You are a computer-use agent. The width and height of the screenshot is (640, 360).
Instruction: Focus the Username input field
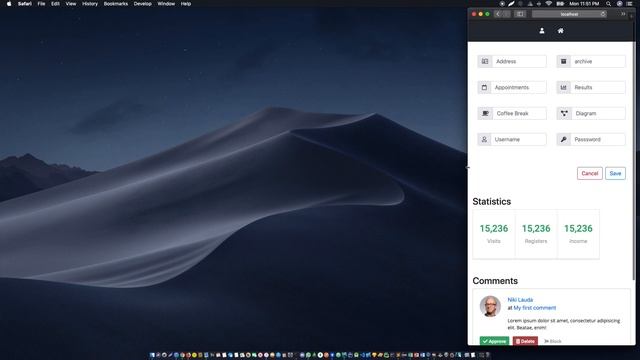pos(518,139)
